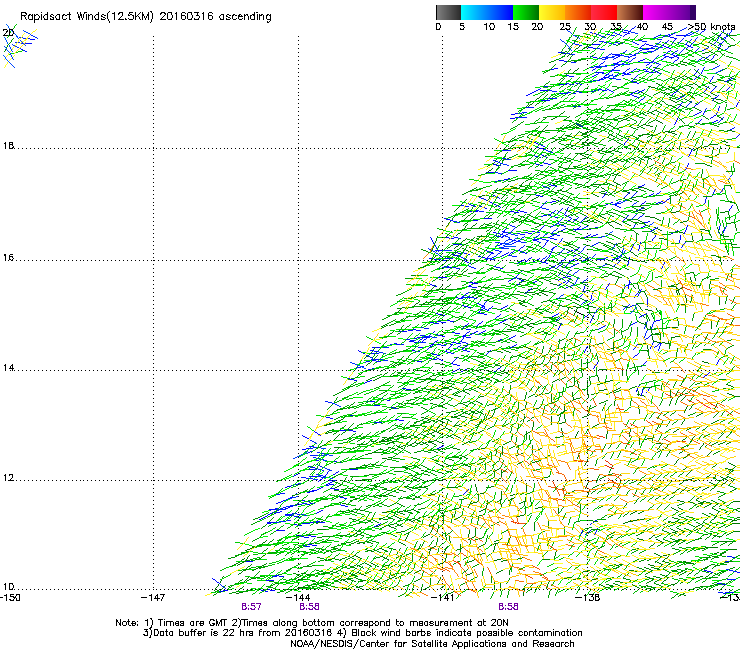Viewport: 740px width, 650px height.
Task: Click the '>50 knots' legend label
Action: [x=712, y=27]
